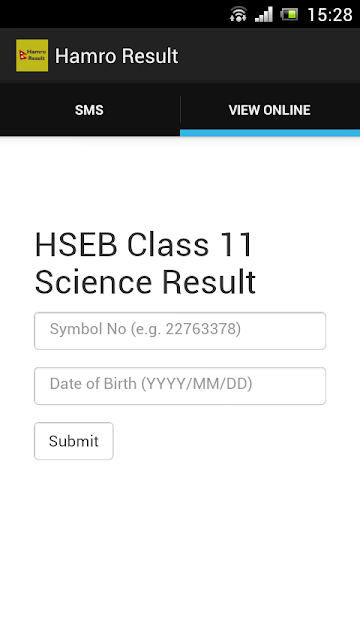Tap the blue active tab indicator bar
The width and height of the screenshot is (360, 640).
pos(270,133)
